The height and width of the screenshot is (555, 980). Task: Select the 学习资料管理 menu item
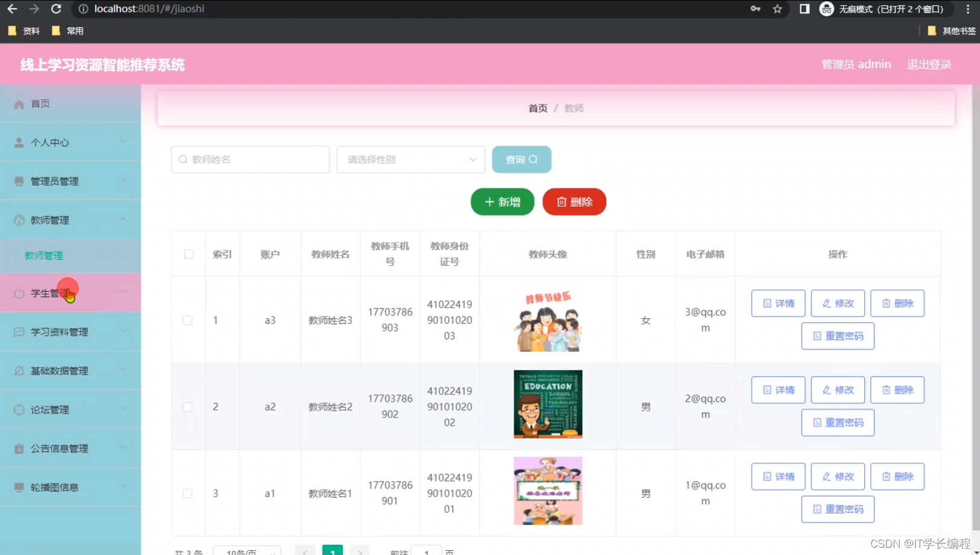(59, 331)
